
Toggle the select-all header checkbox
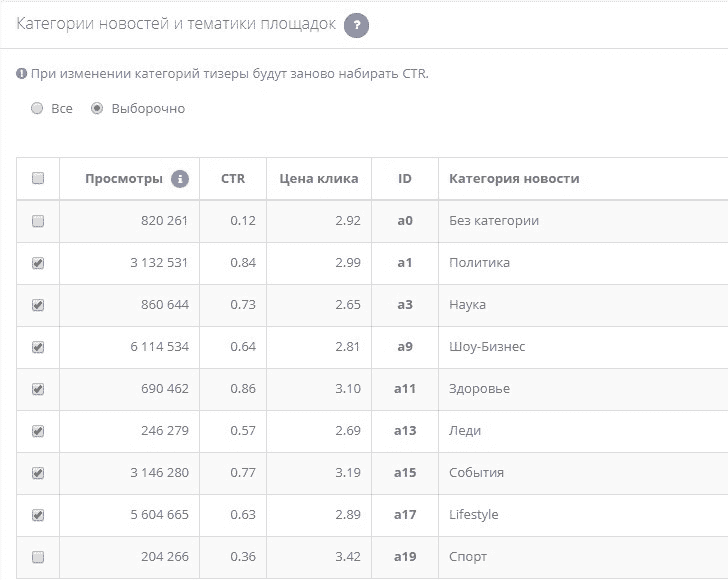[38, 178]
